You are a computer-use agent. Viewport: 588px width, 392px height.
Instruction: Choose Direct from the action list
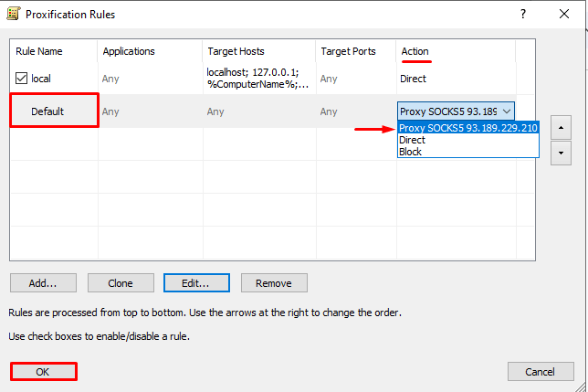point(413,140)
